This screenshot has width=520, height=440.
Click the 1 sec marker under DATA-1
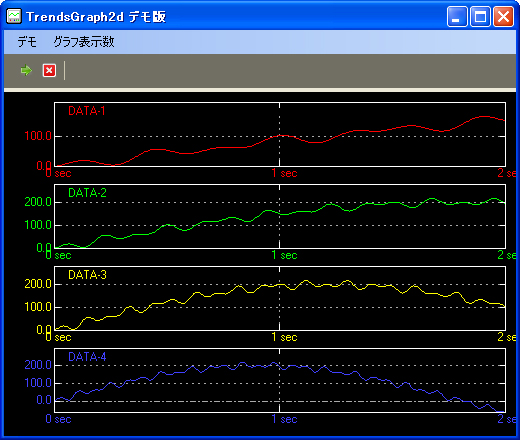click(284, 173)
